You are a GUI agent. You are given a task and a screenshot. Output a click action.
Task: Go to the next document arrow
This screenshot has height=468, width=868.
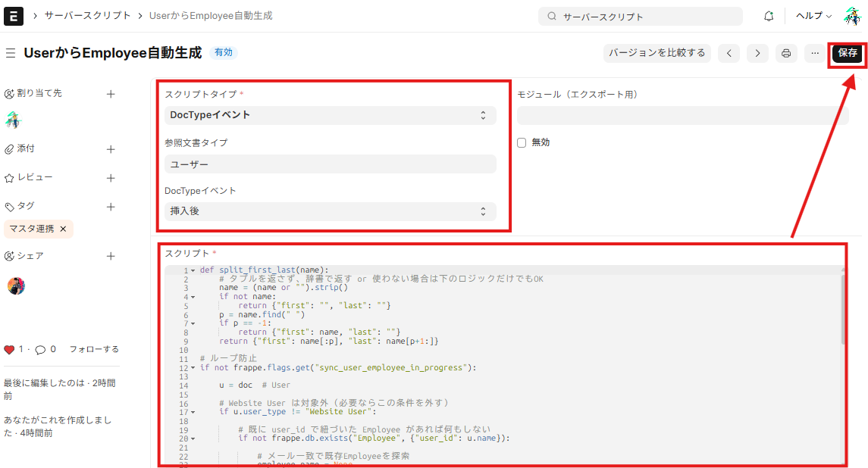pyautogui.click(x=757, y=53)
